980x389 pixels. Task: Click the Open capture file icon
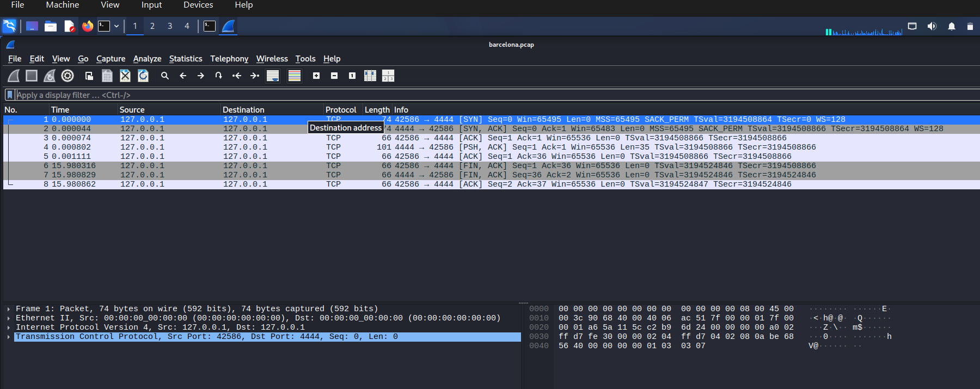[89, 76]
